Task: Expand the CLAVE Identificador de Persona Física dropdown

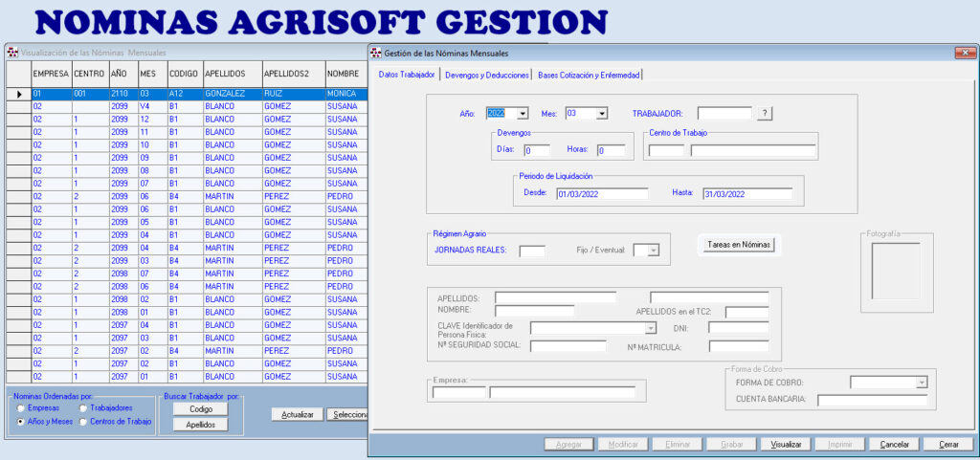Action: [651, 328]
